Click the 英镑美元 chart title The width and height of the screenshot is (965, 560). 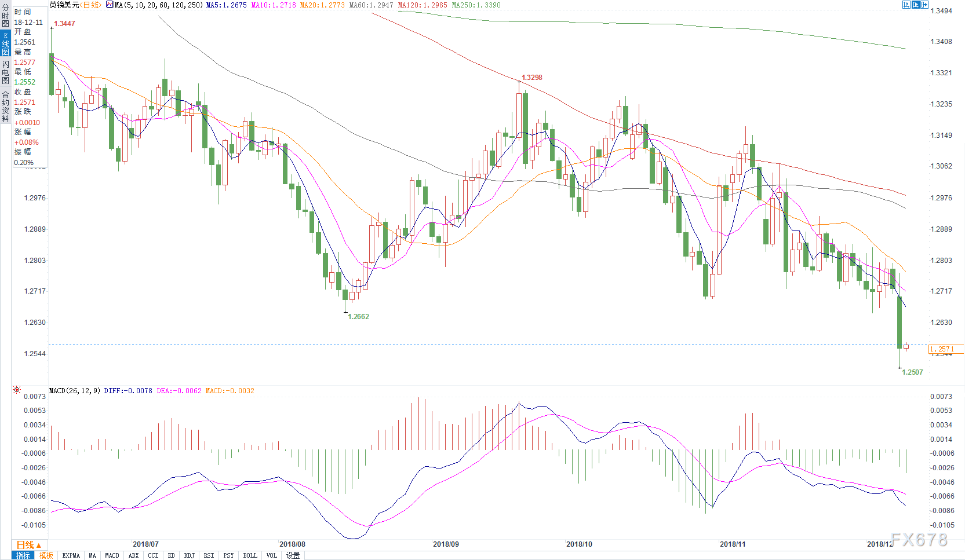[x=64, y=5]
